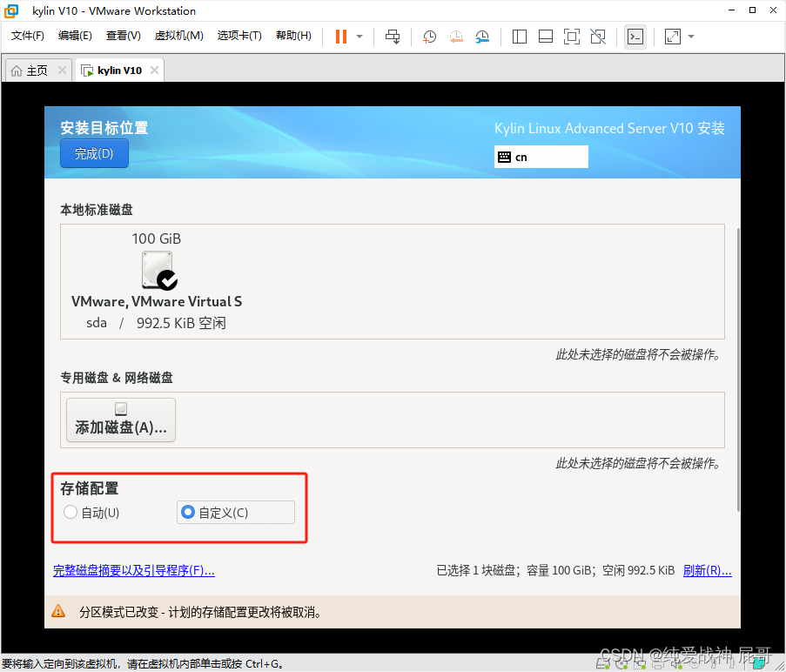The height and width of the screenshot is (672, 786).
Task: Open the 虚拟机(M) menu
Action: pyautogui.click(x=179, y=36)
